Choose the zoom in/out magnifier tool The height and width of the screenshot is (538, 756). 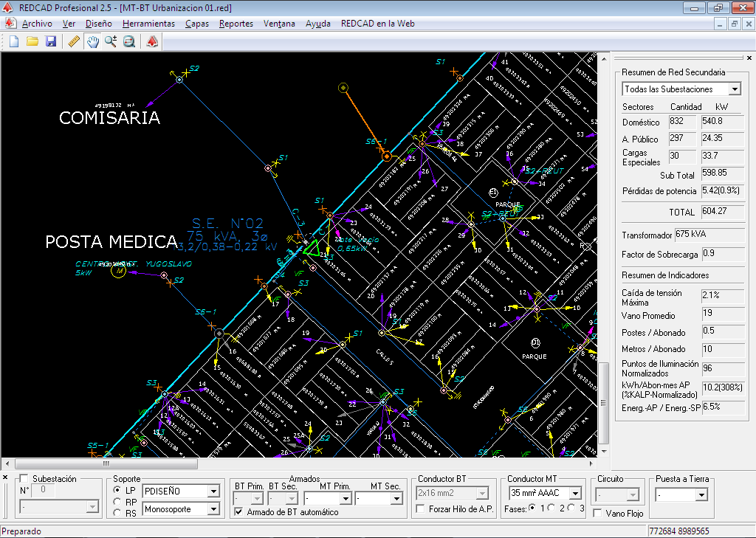click(111, 41)
